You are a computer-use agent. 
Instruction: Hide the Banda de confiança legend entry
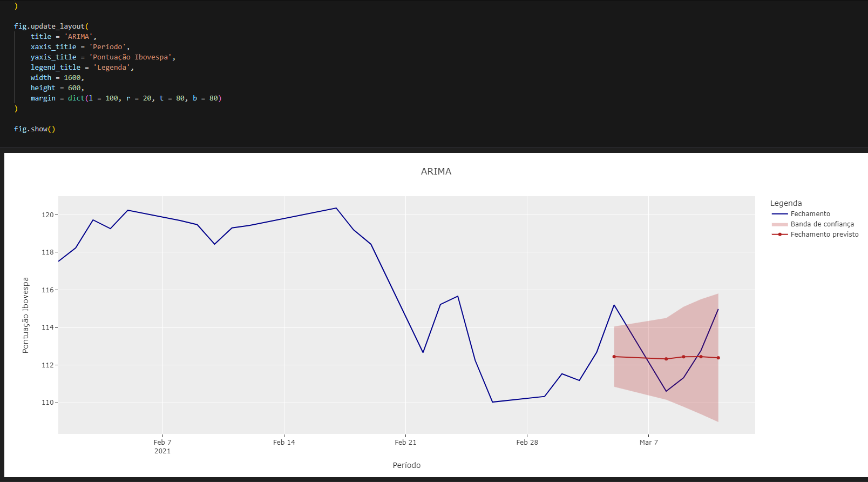(822, 224)
